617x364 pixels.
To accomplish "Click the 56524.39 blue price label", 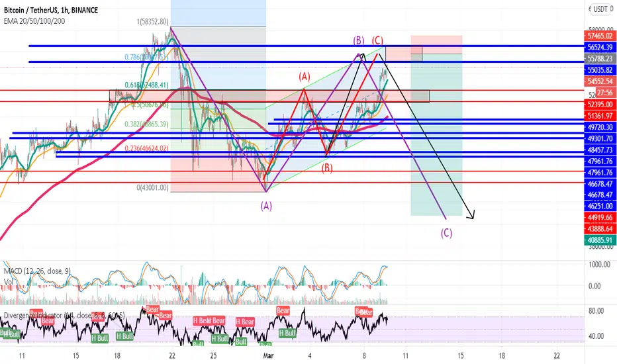I will [x=600, y=47].
